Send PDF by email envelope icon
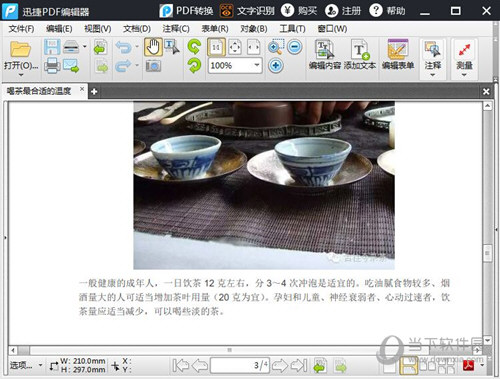The image size is (500, 379). click(x=71, y=65)
